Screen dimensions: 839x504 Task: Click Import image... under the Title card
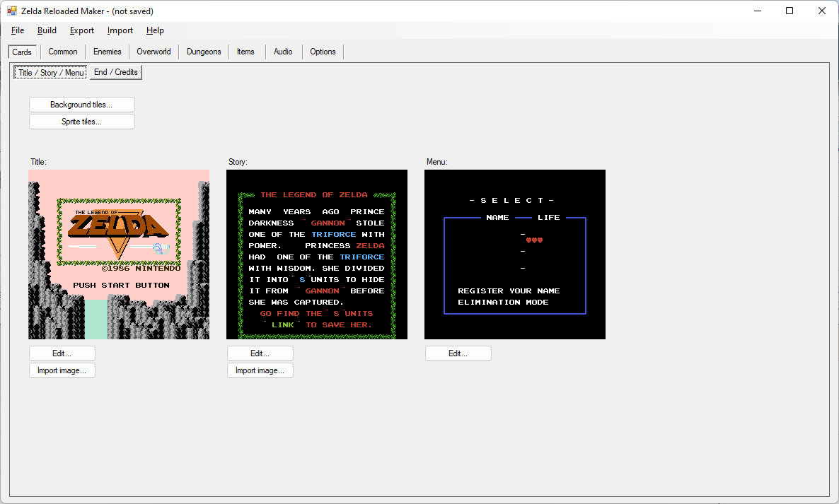(x=62, y=371)
